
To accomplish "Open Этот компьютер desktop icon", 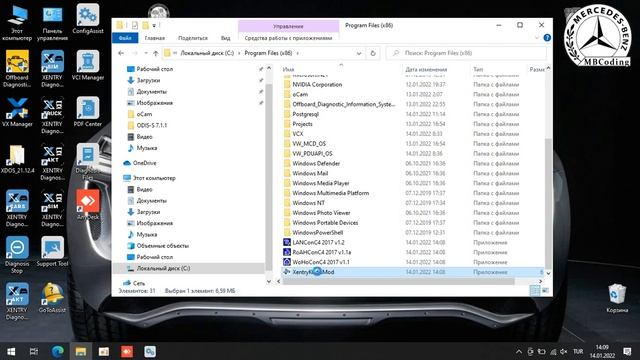I will [17, 23].
